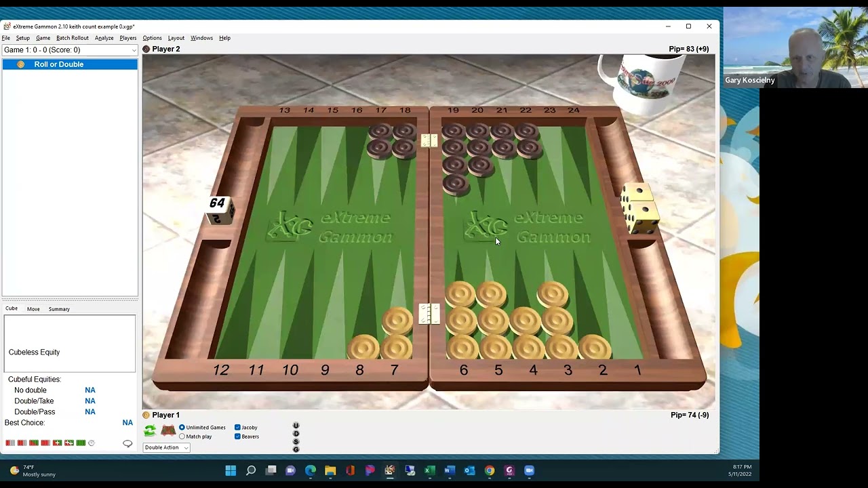Click the No double equity row
This screenshot has height=488, width=868.
coord(54,390)
